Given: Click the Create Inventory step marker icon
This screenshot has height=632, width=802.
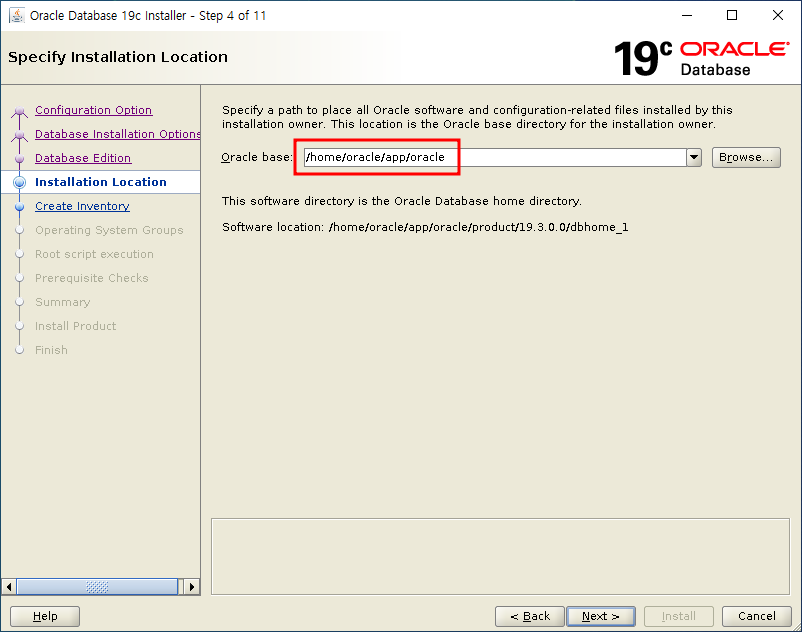Looking at the screenshot, I should coord(19,207).
